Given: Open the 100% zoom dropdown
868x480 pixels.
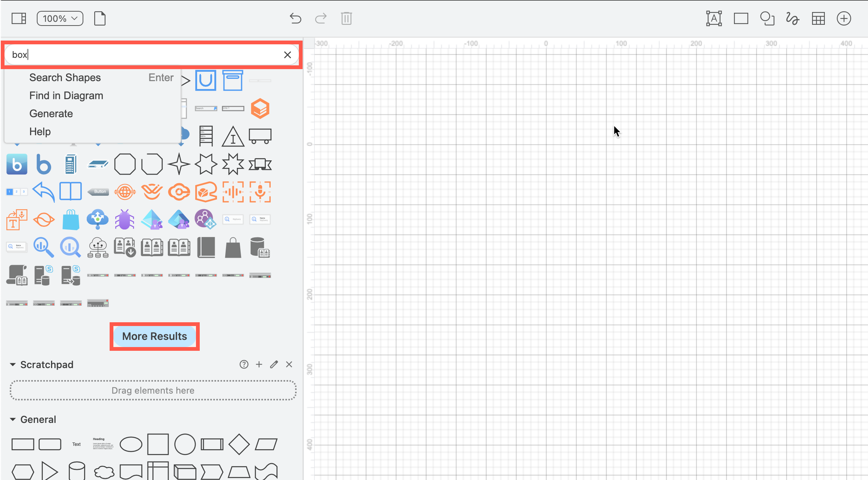Looking at the screenshot, I should [60, 18].
